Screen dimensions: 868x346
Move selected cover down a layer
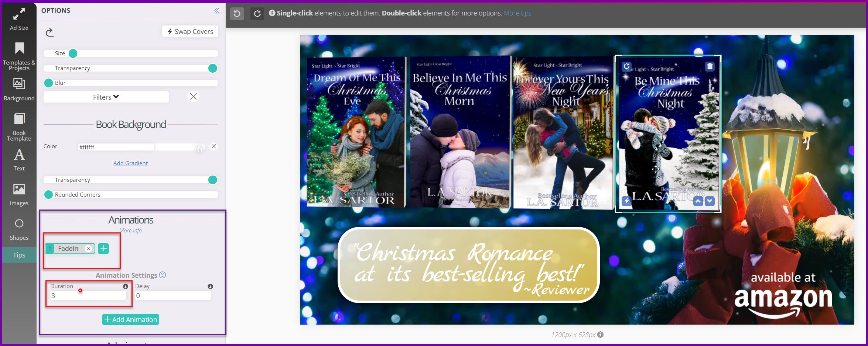click(710, 201)
